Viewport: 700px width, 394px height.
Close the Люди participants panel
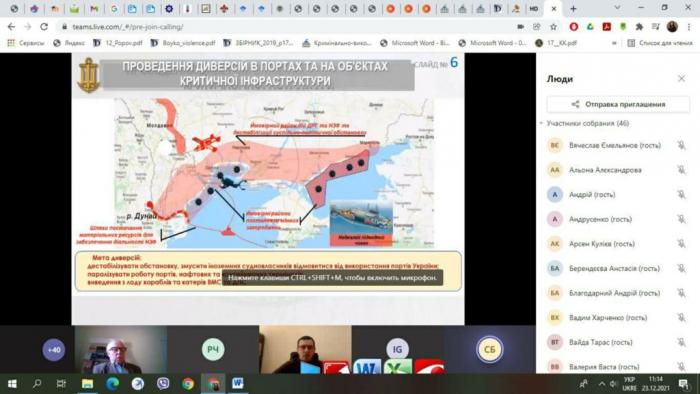point(681,79)
